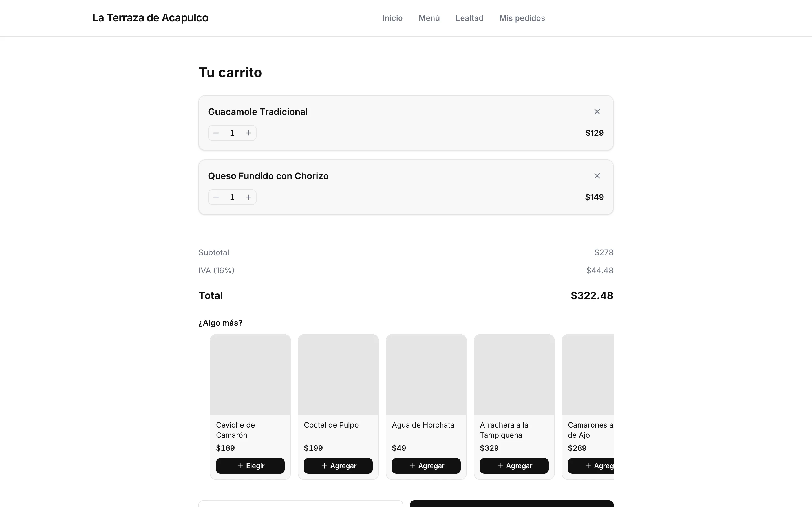Screen dimensions: 812x507
Task: Remove Queso Fundido con Chorizo item
Action: (x=597, y=176)
